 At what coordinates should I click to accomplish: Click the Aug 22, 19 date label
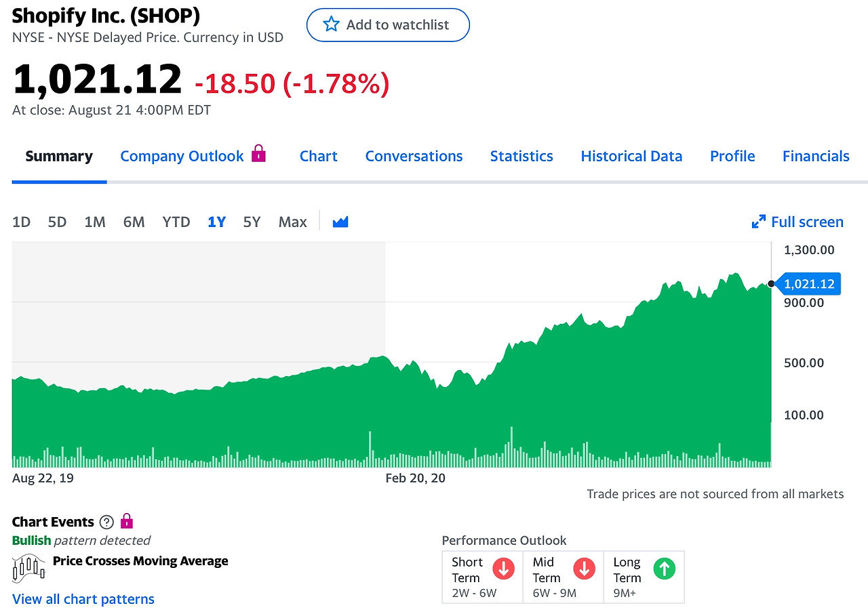(43, 478)
